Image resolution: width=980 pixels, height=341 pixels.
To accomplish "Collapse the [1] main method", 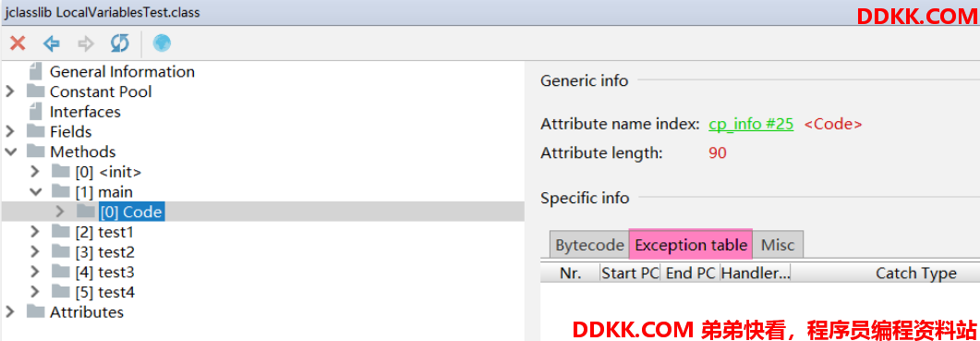I will pyautogui.click(x=36, y=191).
